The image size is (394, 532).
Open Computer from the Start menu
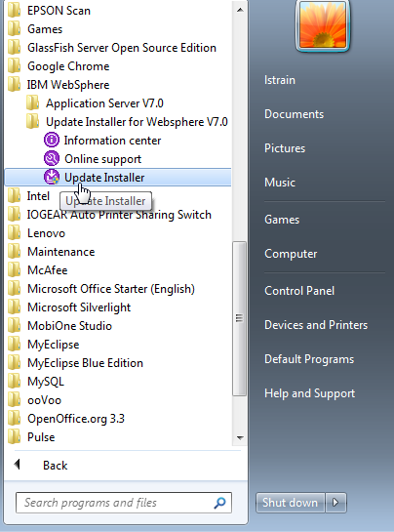291,254
